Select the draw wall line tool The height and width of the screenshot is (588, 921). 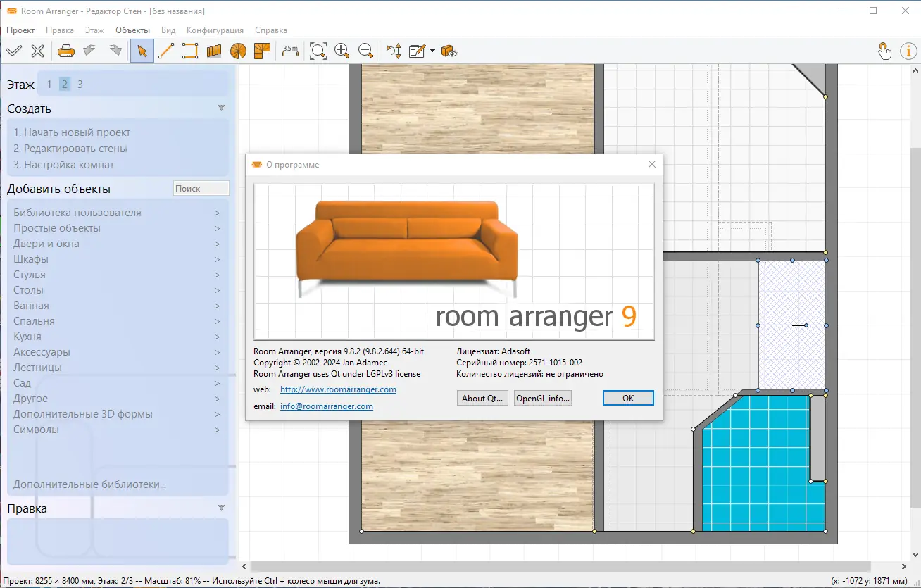point(166,51)
